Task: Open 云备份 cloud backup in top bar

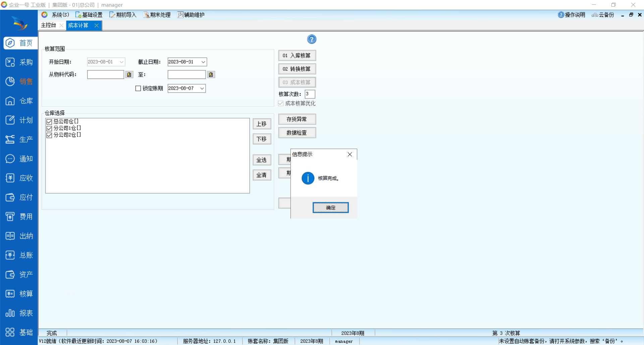Action: 603,15
